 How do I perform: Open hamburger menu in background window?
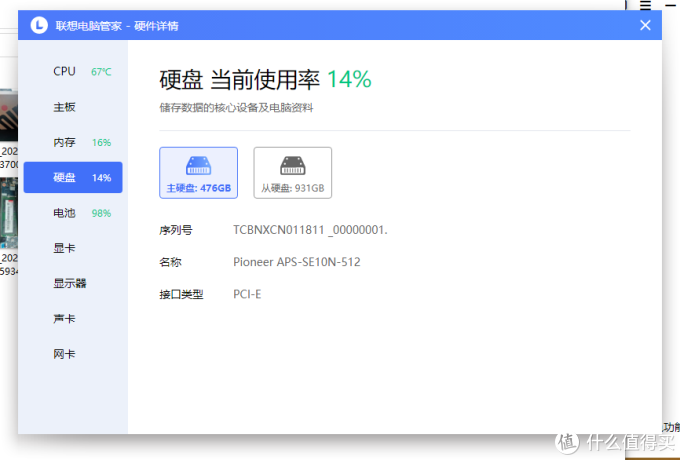coord(646,5)
